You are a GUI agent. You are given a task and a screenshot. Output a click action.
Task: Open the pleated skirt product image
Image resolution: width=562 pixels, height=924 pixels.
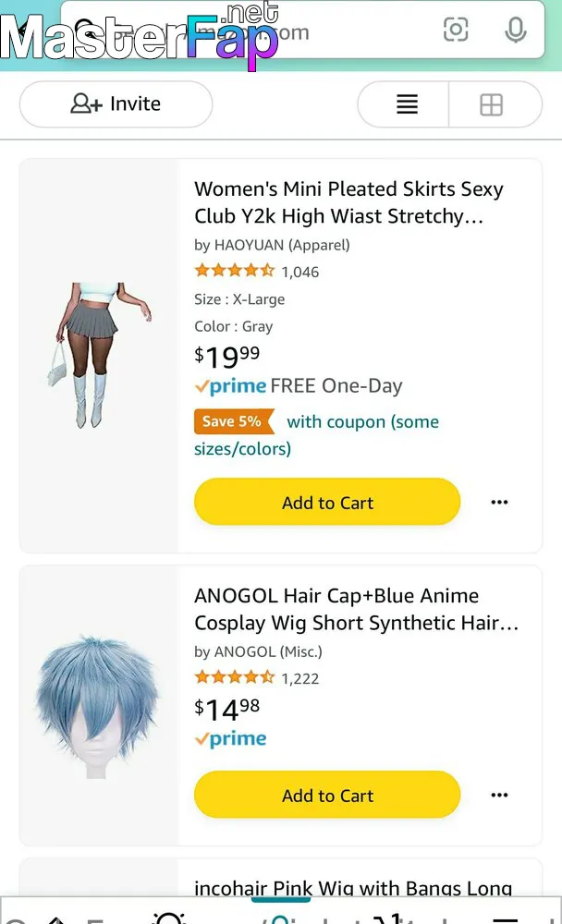pyautogui.click(x=99, y=355)
